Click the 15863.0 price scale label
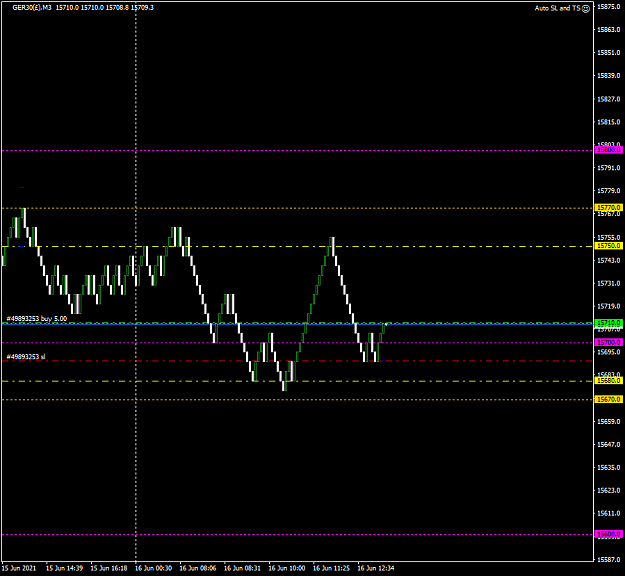Viewport: 625px width, 576px height. (609, 29)
